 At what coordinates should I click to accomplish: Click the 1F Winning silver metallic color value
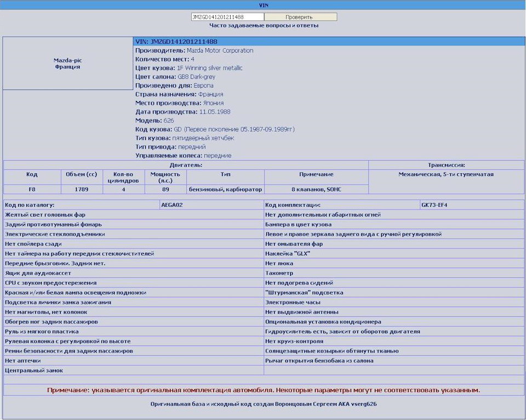coord(210,68)
